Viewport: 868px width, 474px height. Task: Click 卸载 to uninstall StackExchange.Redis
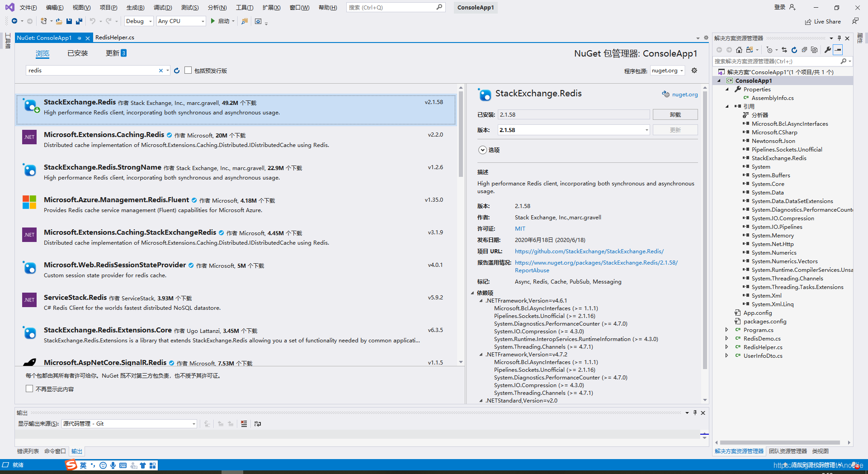click(675, 114)
